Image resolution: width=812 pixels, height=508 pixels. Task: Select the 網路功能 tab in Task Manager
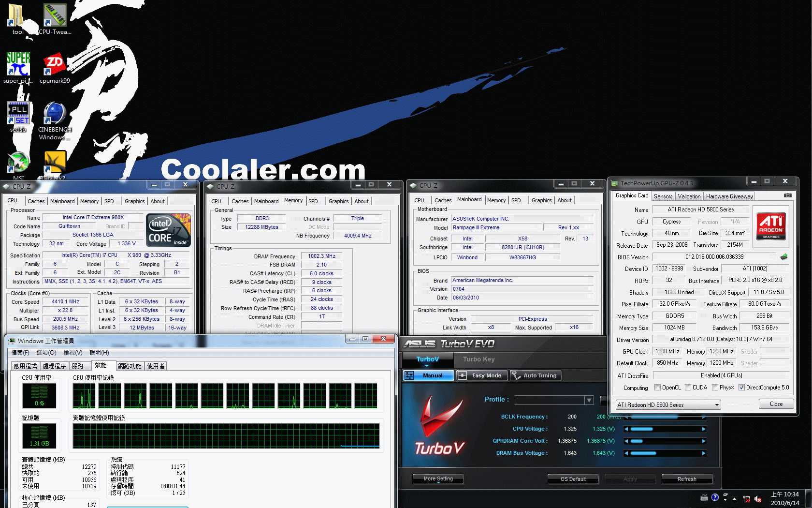point(130,366)
